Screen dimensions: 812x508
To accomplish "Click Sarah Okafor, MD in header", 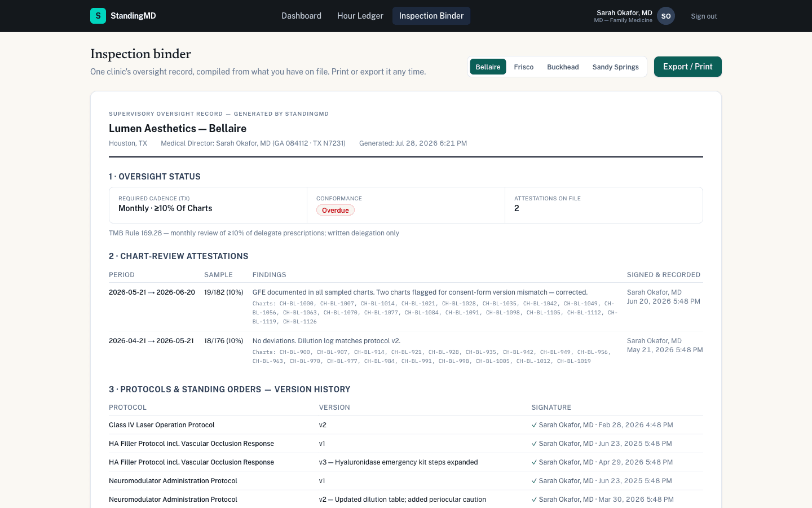I will click(x=624, y=12).
